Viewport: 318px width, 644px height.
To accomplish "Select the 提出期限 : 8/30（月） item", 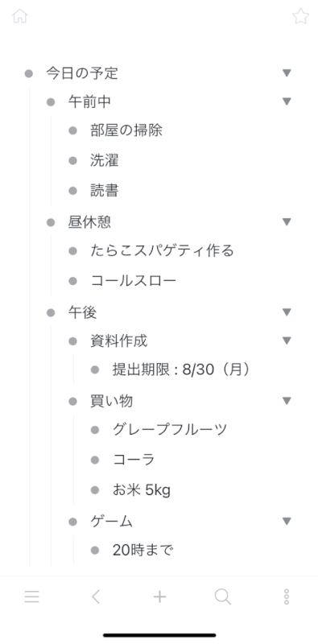I will coord(181,370).
